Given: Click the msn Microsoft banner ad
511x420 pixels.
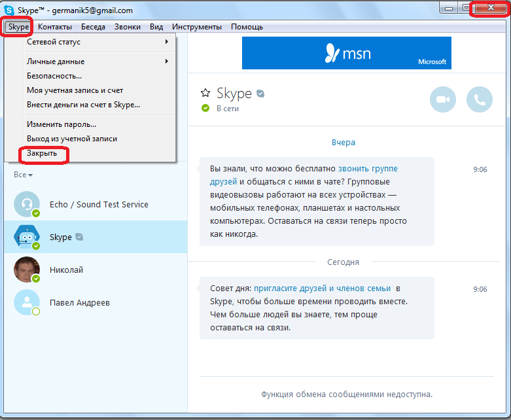Looking at the screenshot, I should tap(346, 53).
